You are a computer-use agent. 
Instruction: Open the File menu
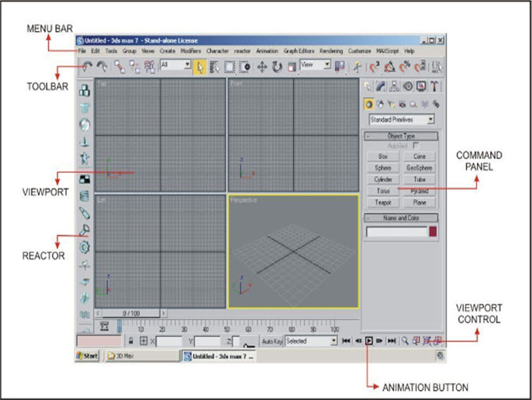pyautogui.click(x=81, y=51)
